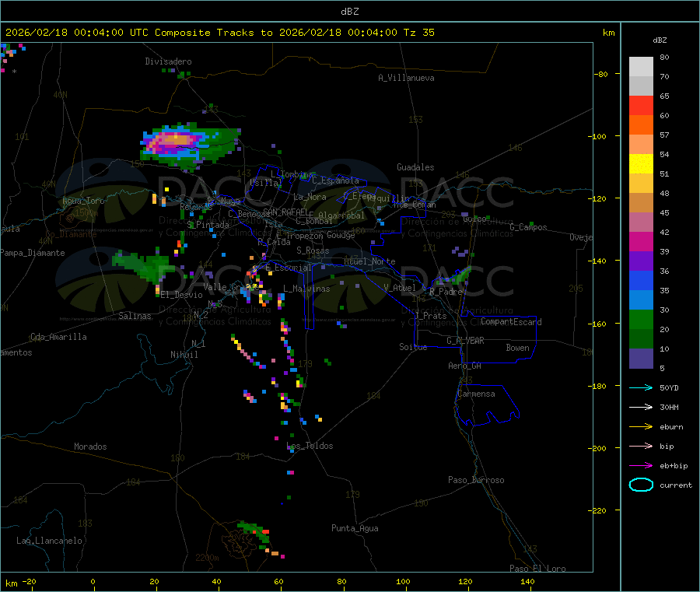Click the S_Rosas map label
The height and width of the screenshot is (592, 700).
(x=313, y=250)
